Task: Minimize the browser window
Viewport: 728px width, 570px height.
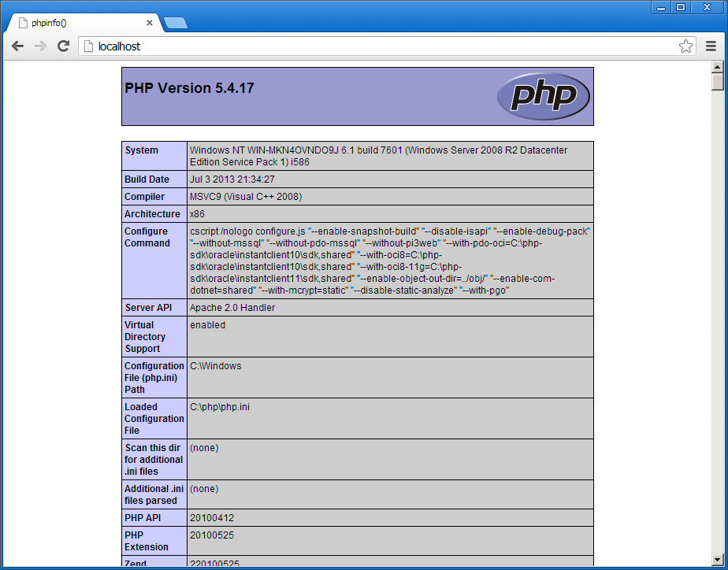Action: pos(661,7)
